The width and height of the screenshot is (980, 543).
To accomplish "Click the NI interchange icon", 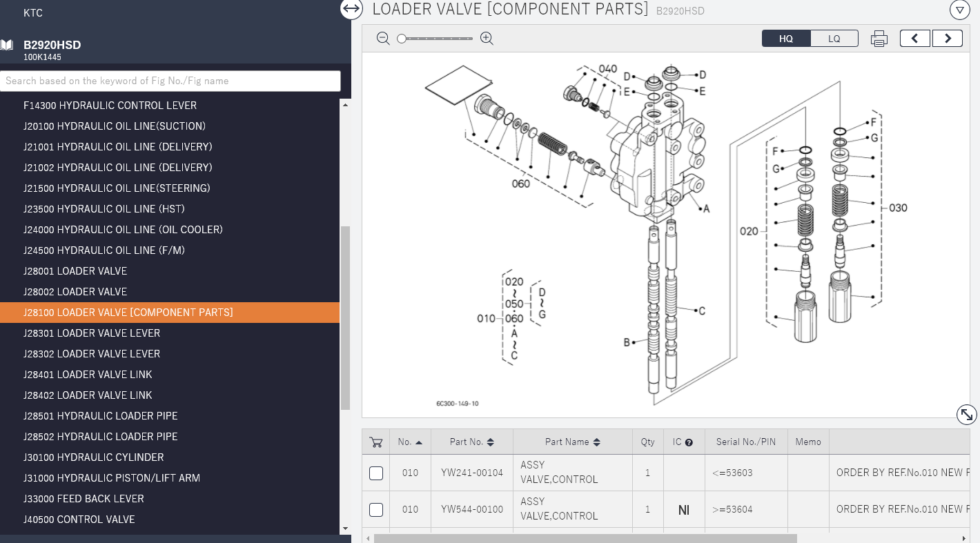I will pos(684,510).
